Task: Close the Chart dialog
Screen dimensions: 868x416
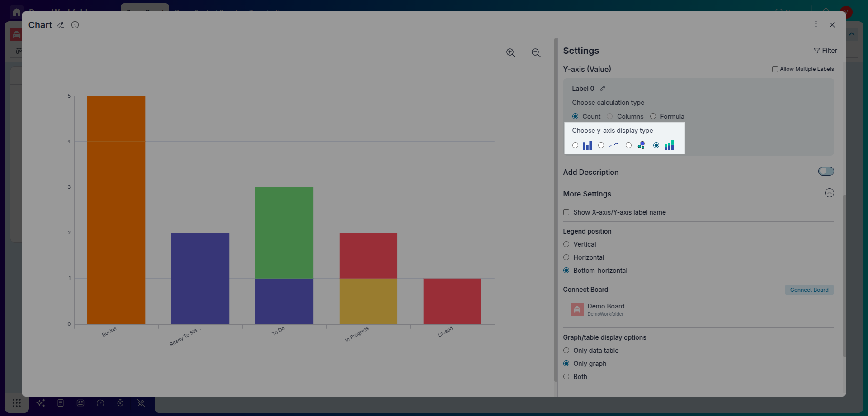Action: 832,25
